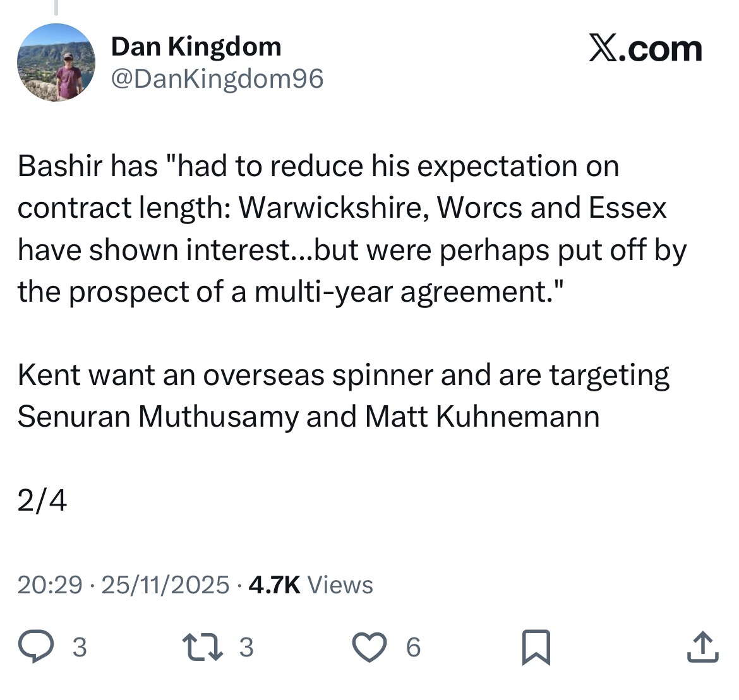Click the quoted Bashir paragraph text
Screen dimensions: 739x700
(351, 228)
